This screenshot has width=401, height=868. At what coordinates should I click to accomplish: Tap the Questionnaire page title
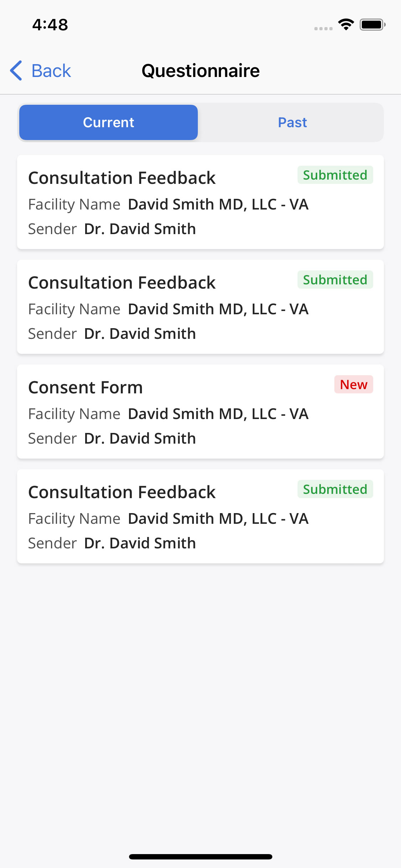(200, 71)
